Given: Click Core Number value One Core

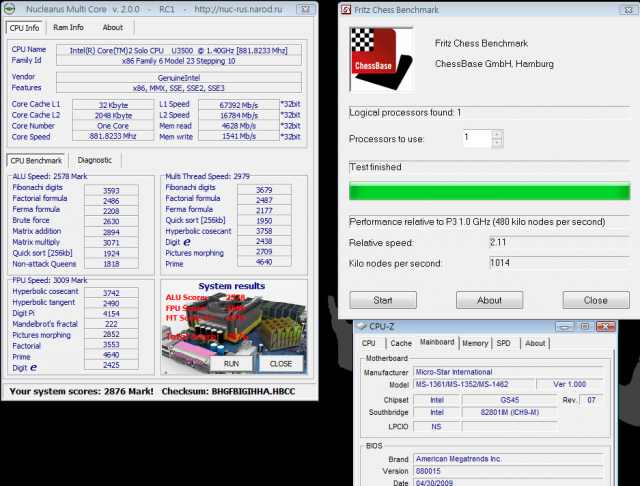Looking at the screenshot, I should (113, 126).
